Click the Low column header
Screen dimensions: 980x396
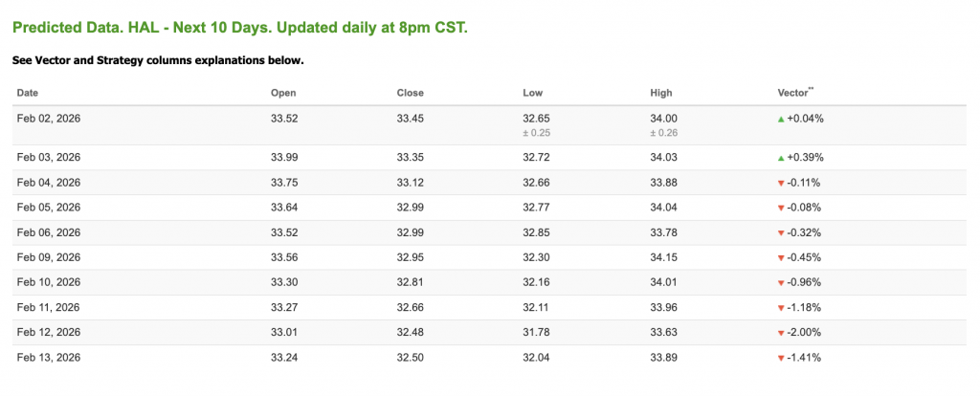[532, 93]
